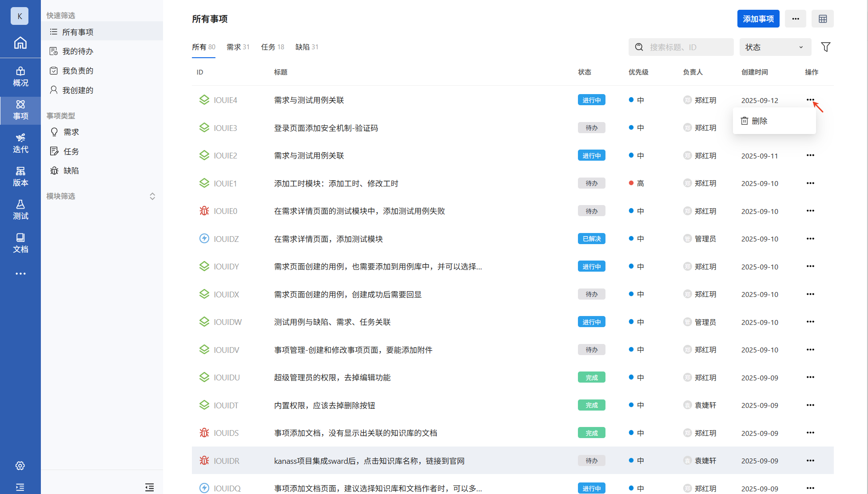Image resolution: width=868 pixels, height=494 pixels.
Task: Collapse the secondary sidebar panel
Action: [x=149, y=487]
